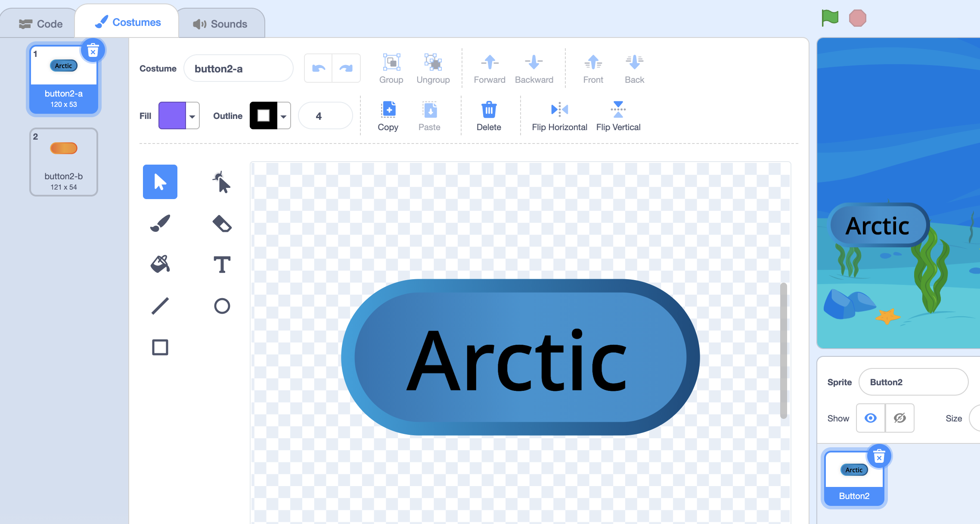Image resolution: width=980 pixels, height=524 pixels.
Task: Click the outline width stepper field
Action: 326,116
